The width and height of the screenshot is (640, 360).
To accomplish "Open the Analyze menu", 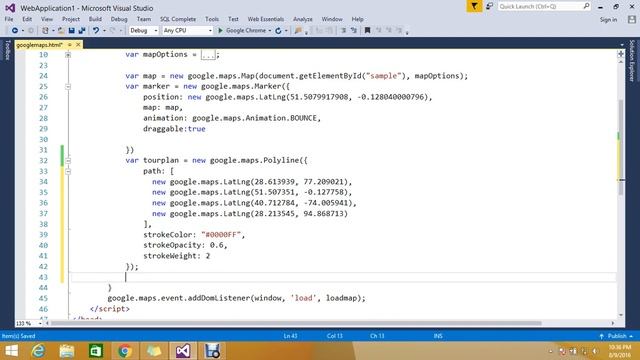I will tap(303, 19).
